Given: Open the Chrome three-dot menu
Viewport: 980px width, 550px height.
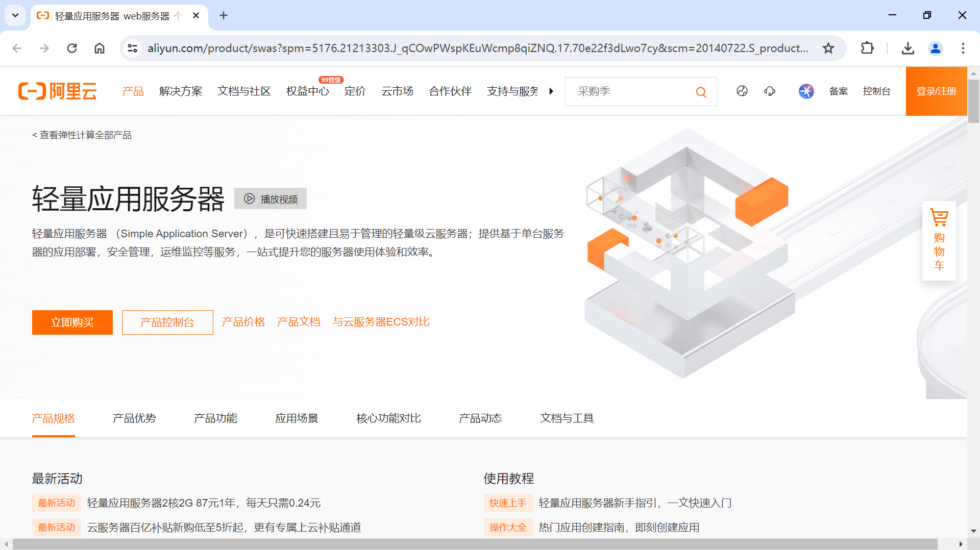Looking at the screenshot, I should (x=963, y=48).
